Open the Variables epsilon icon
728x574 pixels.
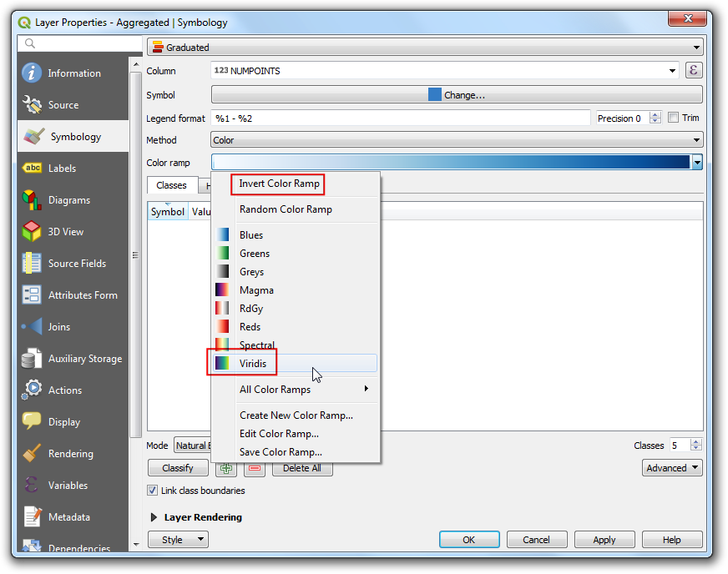(x=32, y=485)
